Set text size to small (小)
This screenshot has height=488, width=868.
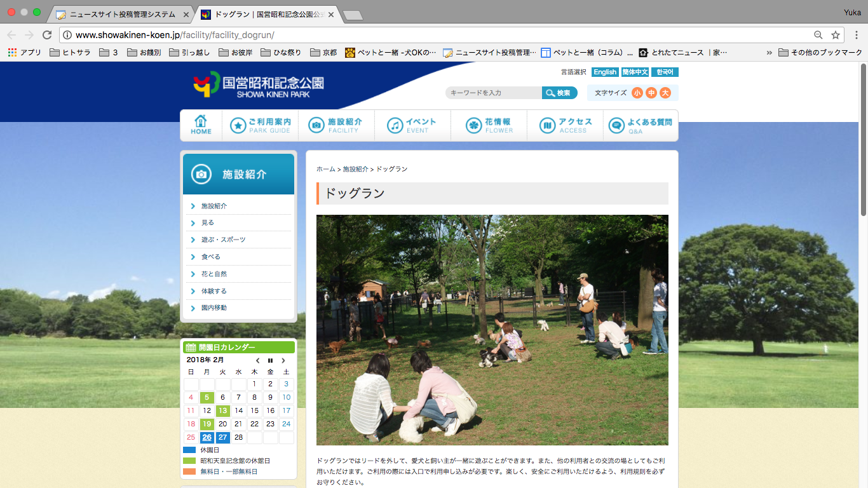pyautogui.click(x=637, y=93)
